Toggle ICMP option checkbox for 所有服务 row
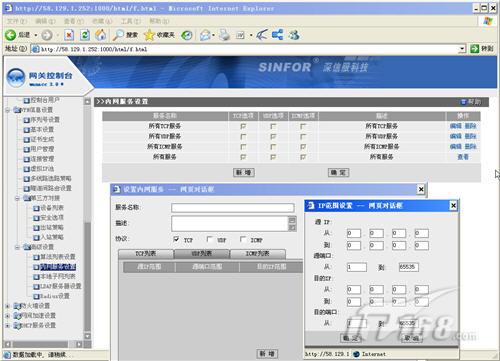The width and height of the screenshot is (500, 361). pos(303,157)
